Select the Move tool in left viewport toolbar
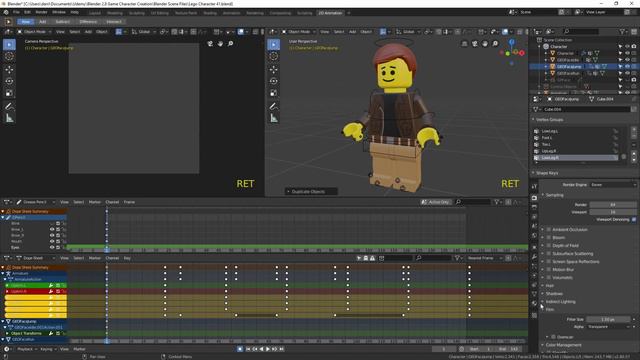 tap(9, 69)
